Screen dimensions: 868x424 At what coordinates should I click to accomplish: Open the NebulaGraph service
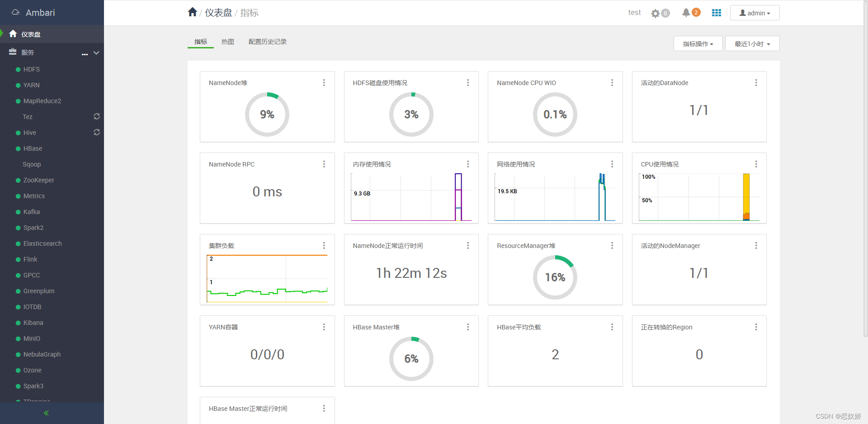tap(42, 354)
